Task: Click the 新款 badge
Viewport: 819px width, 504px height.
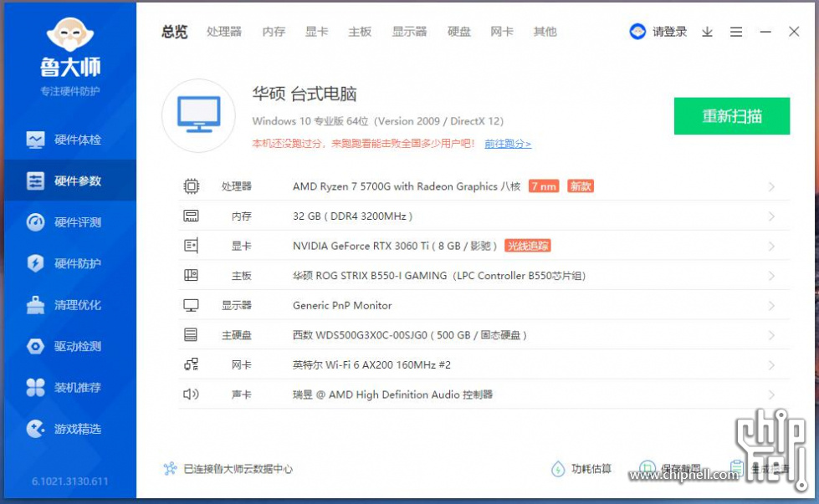Action: tap(581, 186)
